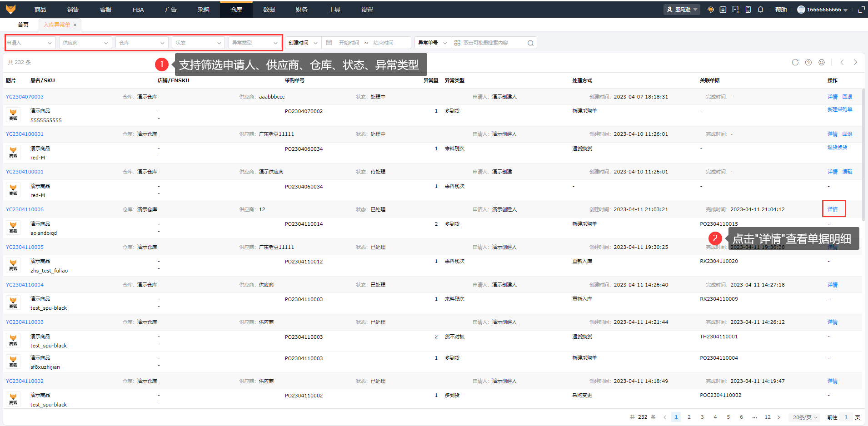Open the FBA menu
The height and width of the screenshot is (426, 868).
point(138,10)
